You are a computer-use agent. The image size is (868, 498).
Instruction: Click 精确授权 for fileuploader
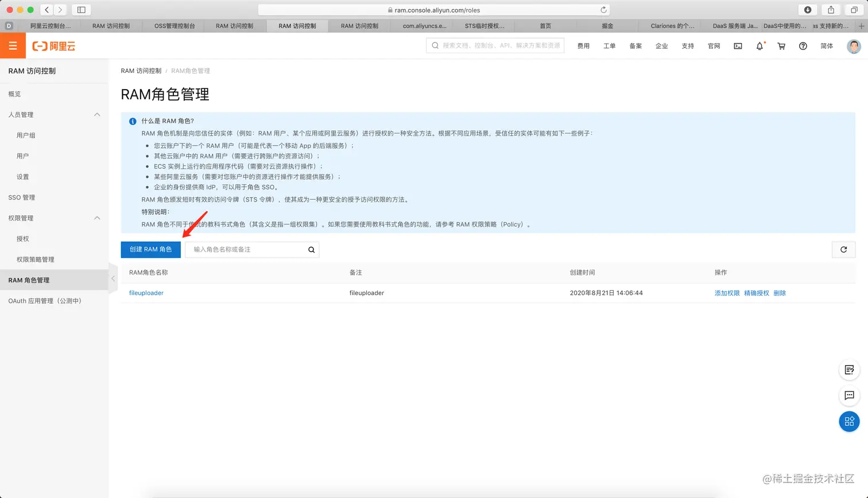click(x=756, y=293)
